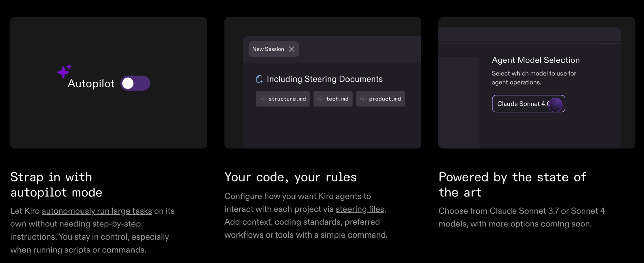Select the New Session tab

click(x=273, y=49)
